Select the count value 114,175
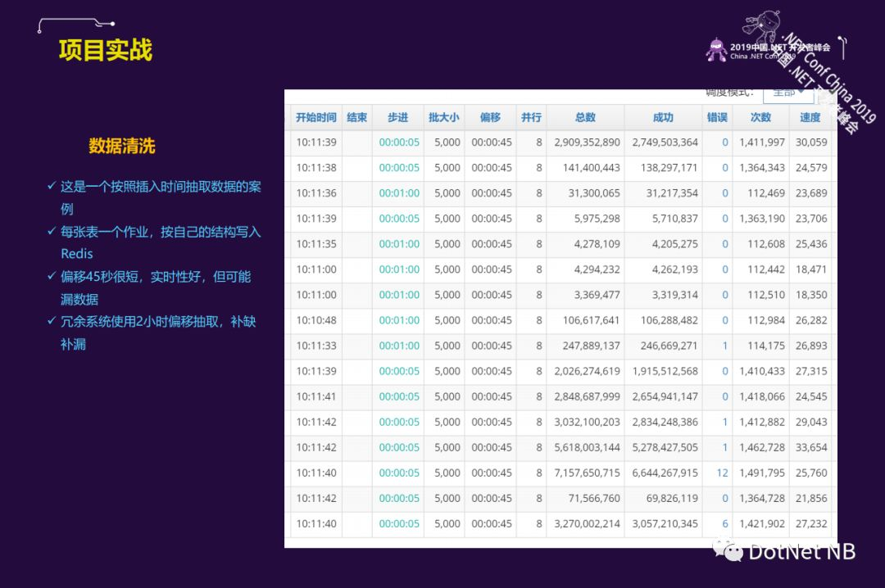Image resolution: width=885 pixels, height=588 pixels. [766, 346]
